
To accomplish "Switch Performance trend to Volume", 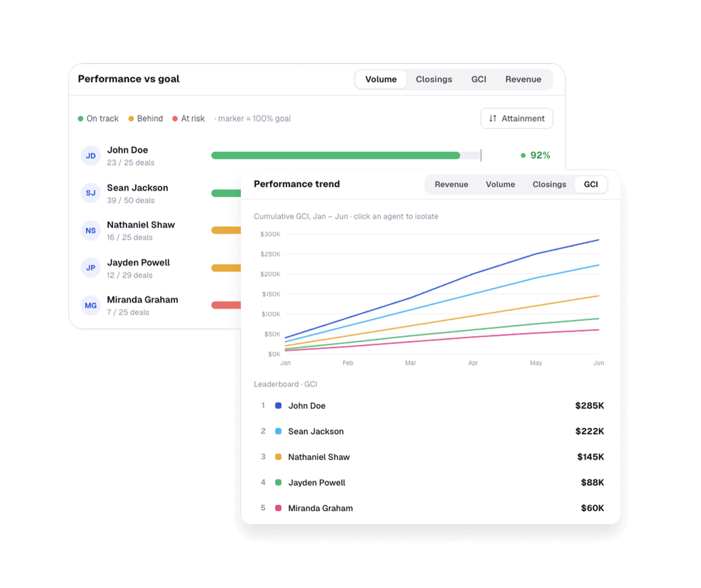I will click(500, 184).
